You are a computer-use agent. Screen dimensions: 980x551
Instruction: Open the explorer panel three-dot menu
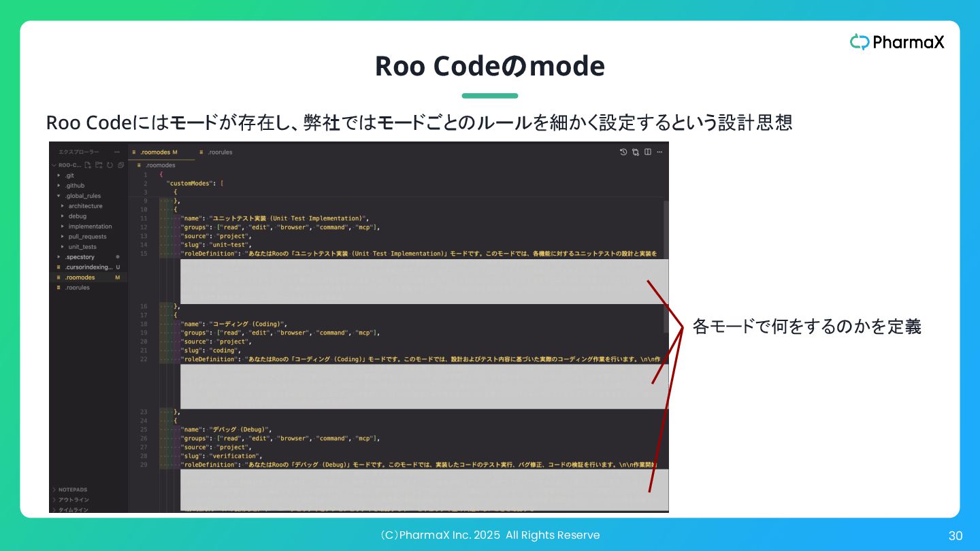(x=117, y=152)
